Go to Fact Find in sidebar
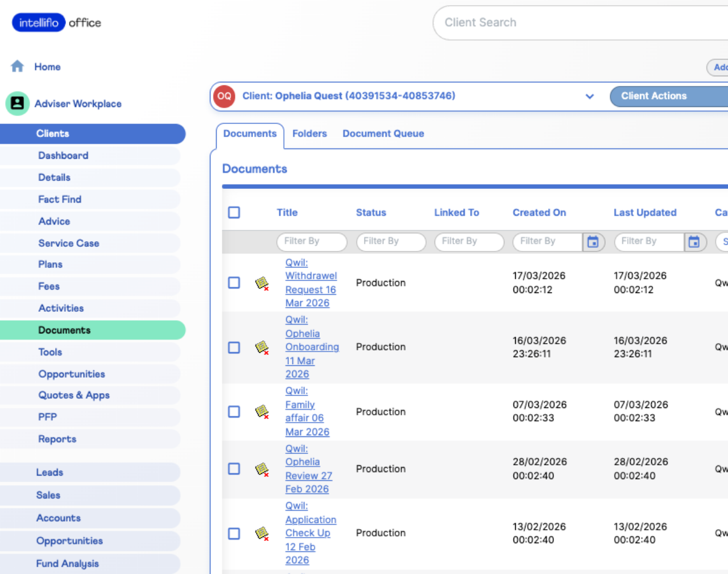Image resolution: width=728 pixels, height=574 pixels. pyautogui.click(x=60, y=200)
